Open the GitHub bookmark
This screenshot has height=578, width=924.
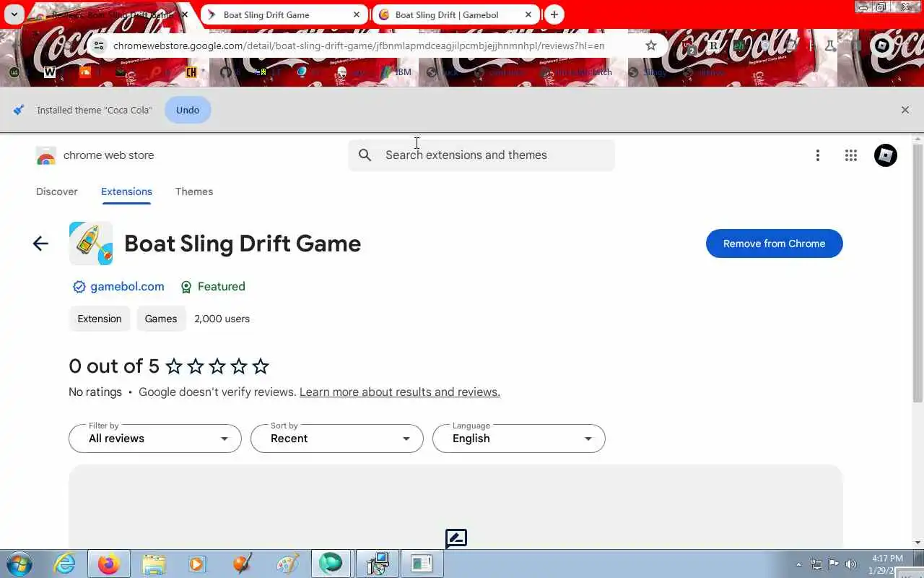(226, 72)
